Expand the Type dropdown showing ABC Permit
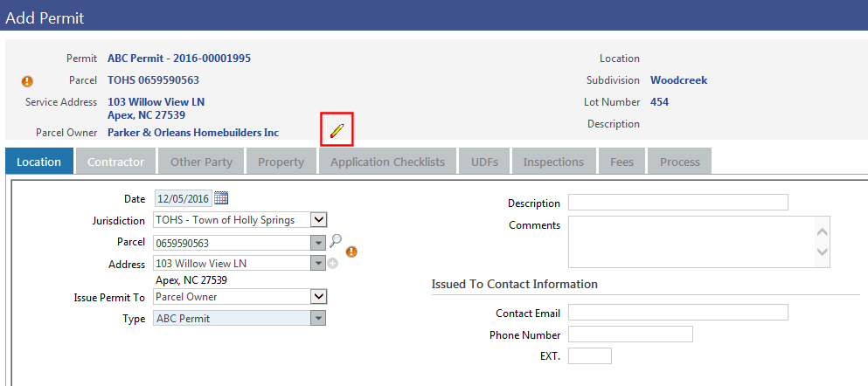This screenshot has height=386, width=868. click(318, 318)
